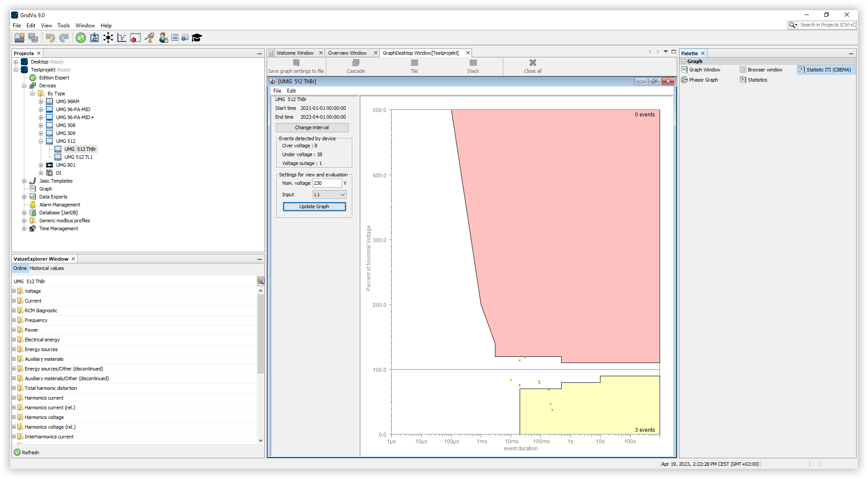Open the Input L1 dropdown
868x479 pixels.
click(x=329, y=195)
